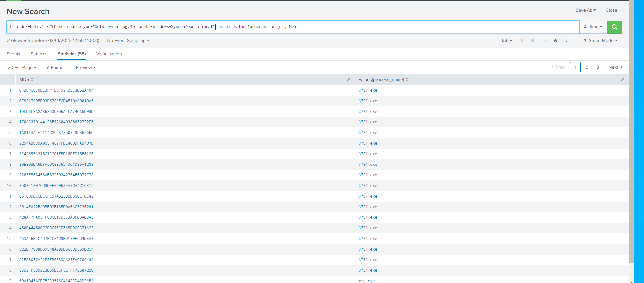Stop the search job
Image resolution: width=644 pixels, height=283 pixels.
tap(533, 41)
